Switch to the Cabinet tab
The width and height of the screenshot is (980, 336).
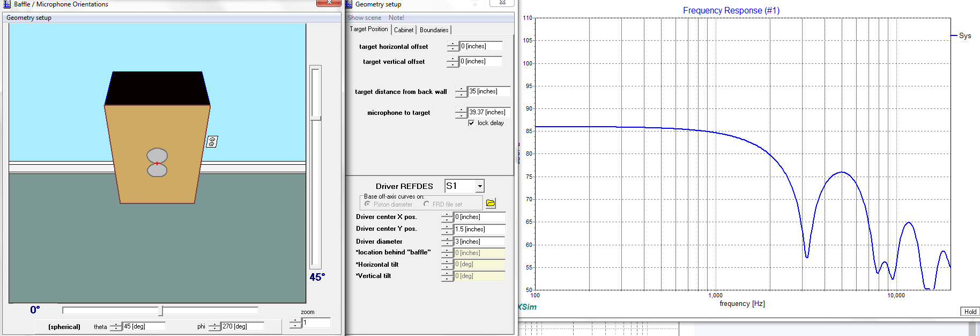click(404, 30)
